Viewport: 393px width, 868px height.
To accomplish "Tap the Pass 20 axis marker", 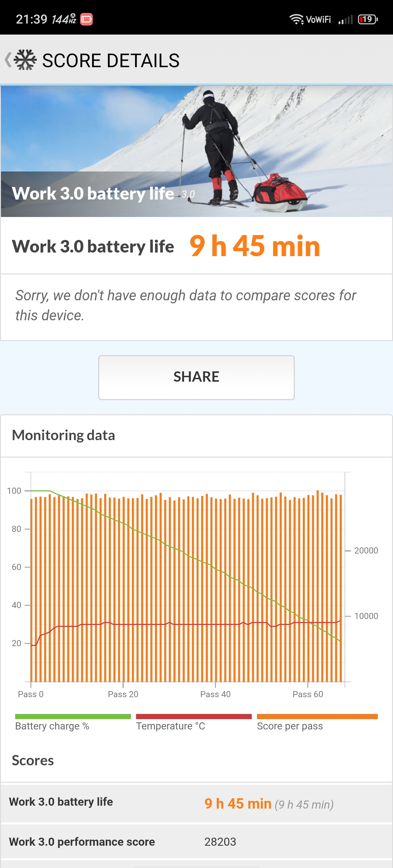I will coord(123,694).
